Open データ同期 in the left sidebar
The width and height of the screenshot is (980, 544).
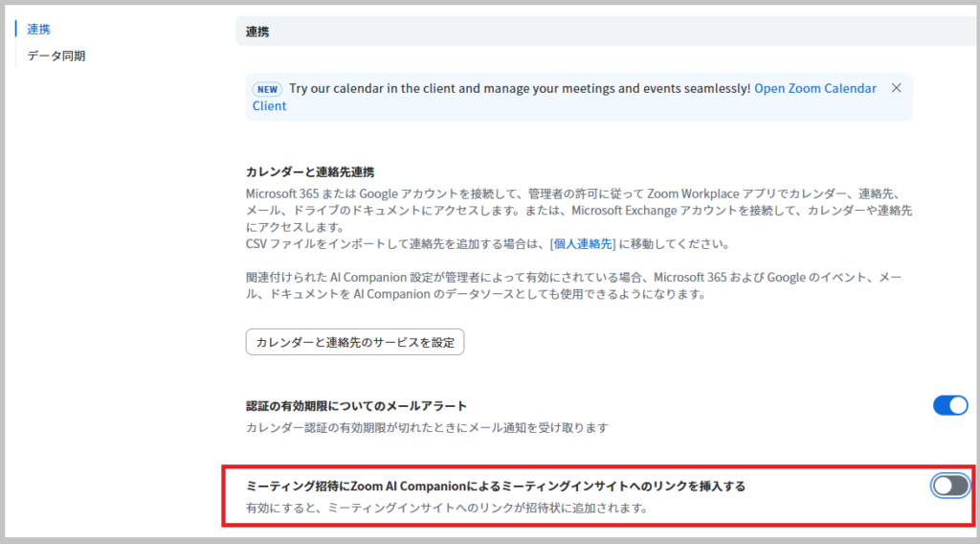(x=56, y=56)
